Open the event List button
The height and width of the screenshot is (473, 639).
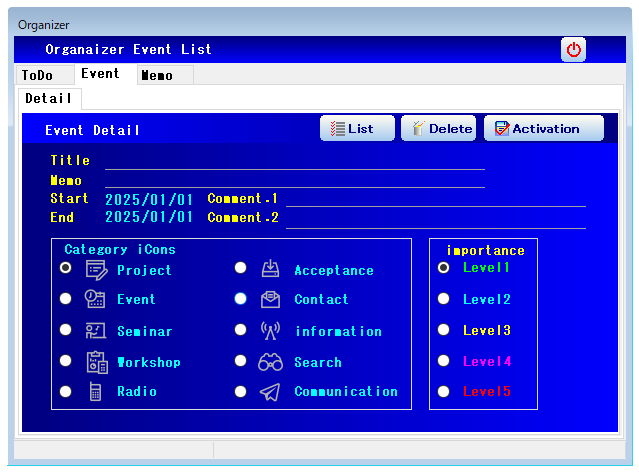pyautogui.click(x=357, y=128)
